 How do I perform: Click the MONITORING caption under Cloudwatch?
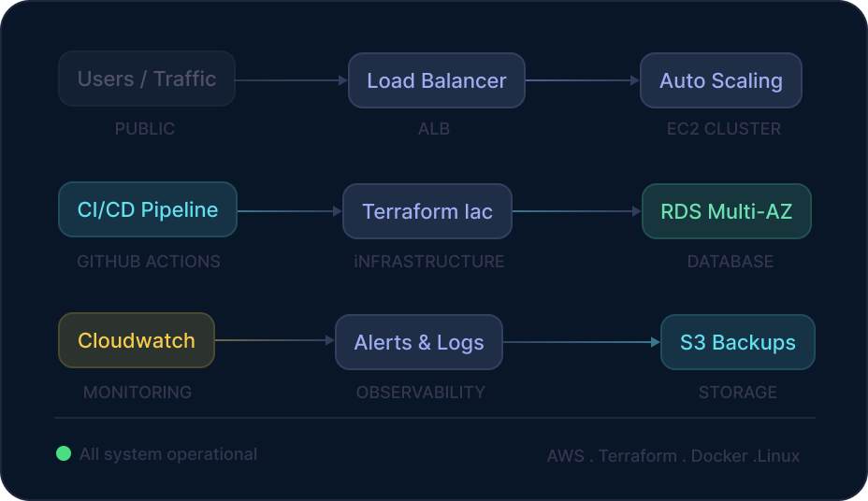pyautogui.click(x=137, y=393)
